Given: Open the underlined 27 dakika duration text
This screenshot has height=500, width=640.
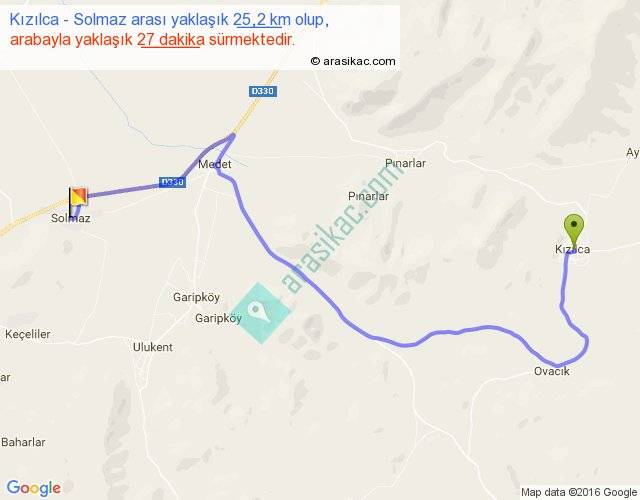Looking at the screenshot, I should tap(171, 40).
